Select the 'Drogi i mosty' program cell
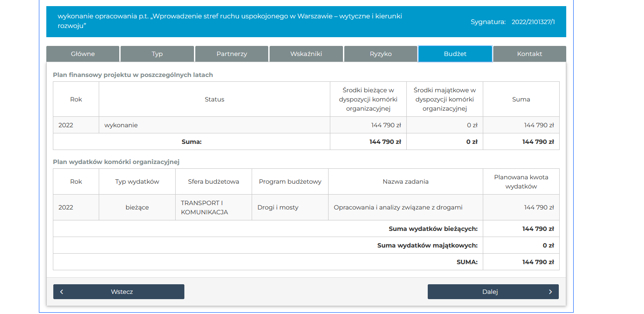 click(x=278, y=207)
